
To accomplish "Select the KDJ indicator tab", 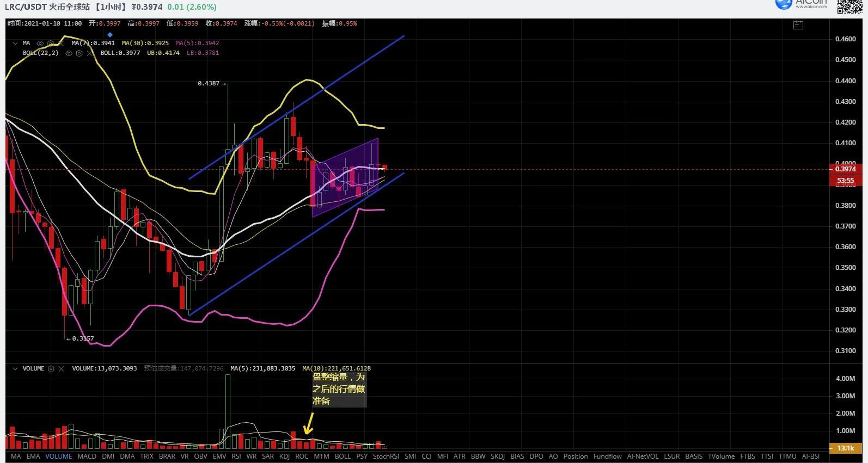I will pos(284,456).
